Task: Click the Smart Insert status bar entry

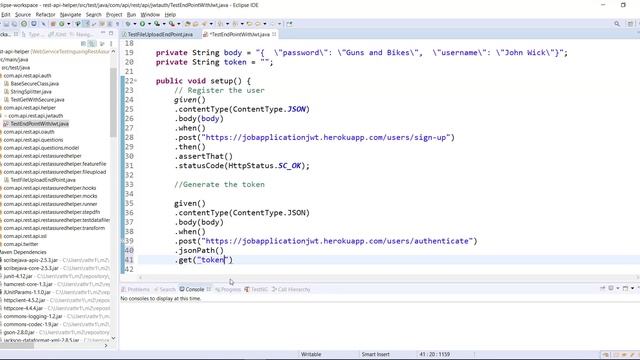Action: [375, 354]
